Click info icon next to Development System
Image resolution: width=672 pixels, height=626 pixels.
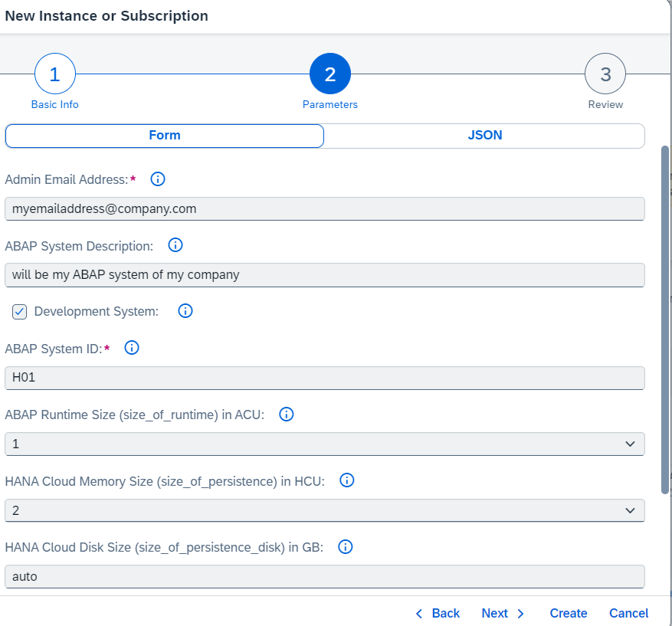pos(185,311)
